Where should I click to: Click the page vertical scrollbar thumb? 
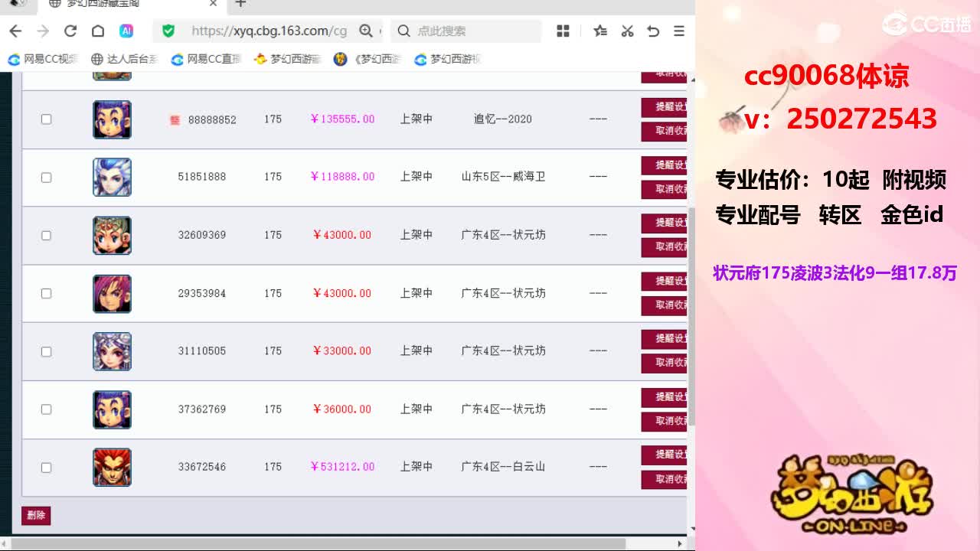[691, 315]
